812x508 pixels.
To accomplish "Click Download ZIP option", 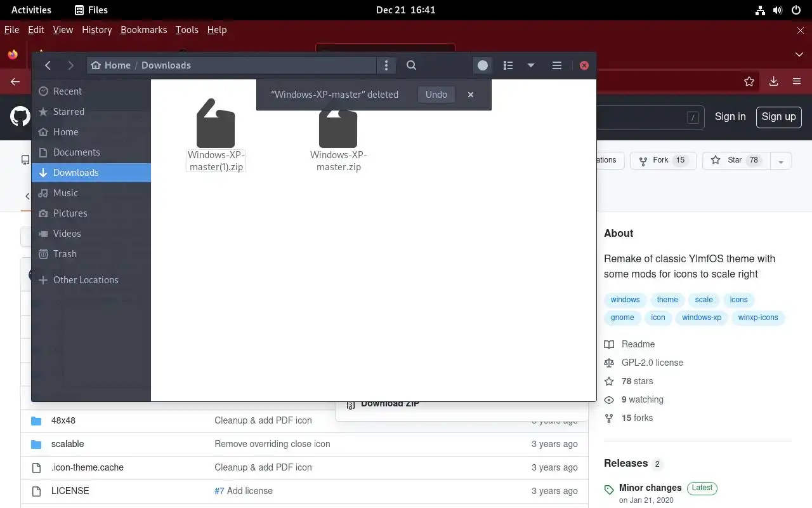I will click(384, 404).
